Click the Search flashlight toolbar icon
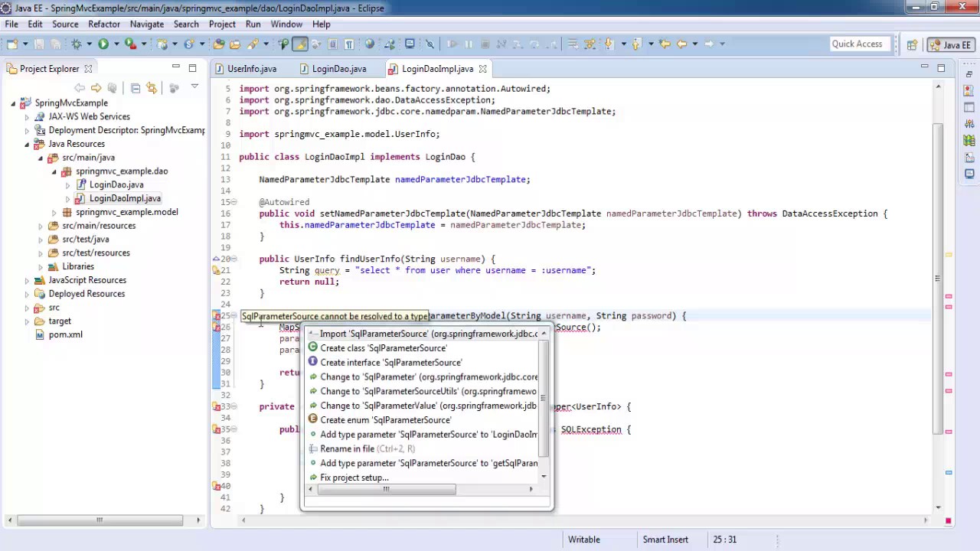This screenshot has height=551, width=980. (x=253, y=44)
